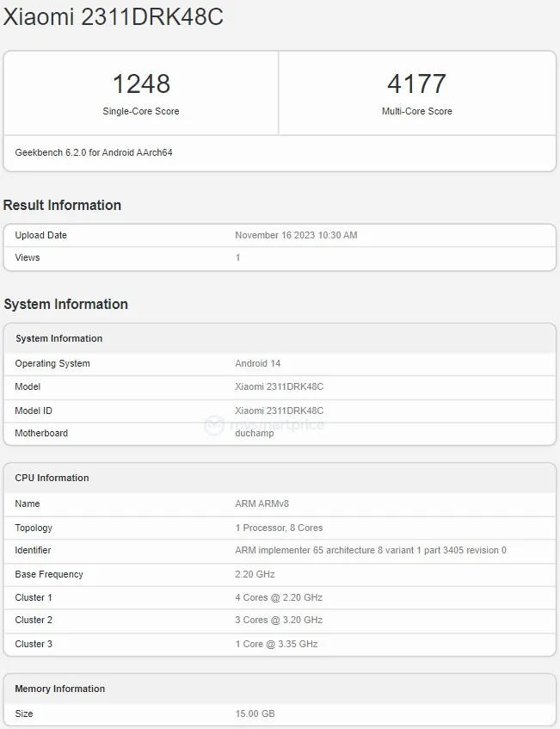This screenshot has width=560, height=729.
Task: Click the Model ID row label
Action: (34, 411)
